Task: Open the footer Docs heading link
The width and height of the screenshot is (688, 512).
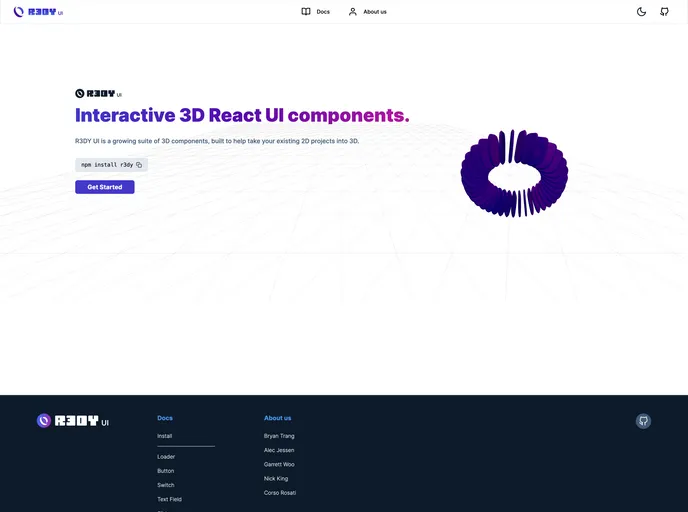Action: [165, 418]
